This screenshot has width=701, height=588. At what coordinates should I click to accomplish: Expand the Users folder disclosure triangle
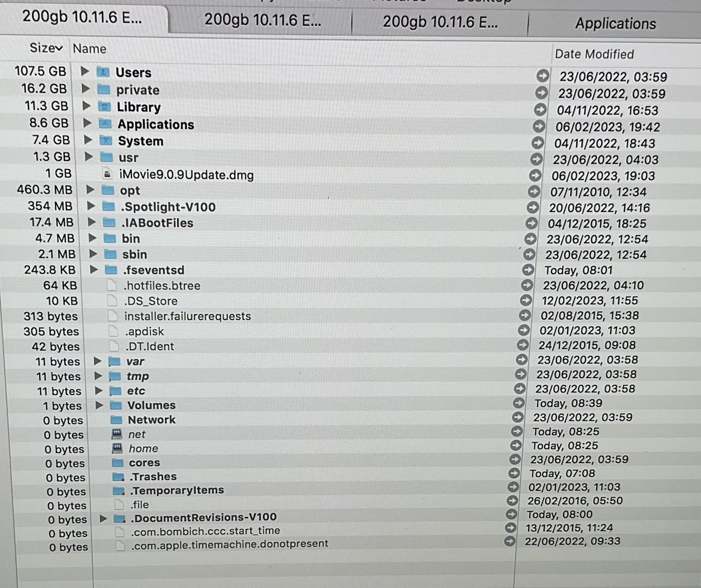tap(85, 71)
